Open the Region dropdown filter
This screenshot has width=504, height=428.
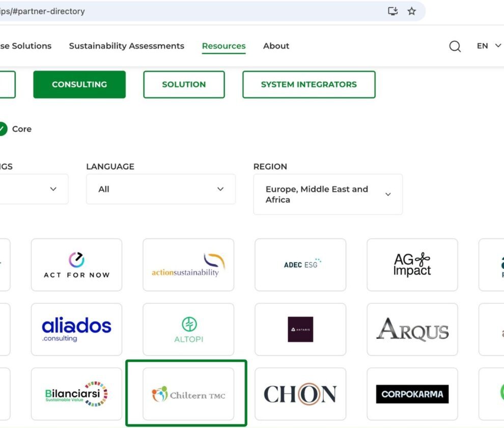tap(327, 194)
